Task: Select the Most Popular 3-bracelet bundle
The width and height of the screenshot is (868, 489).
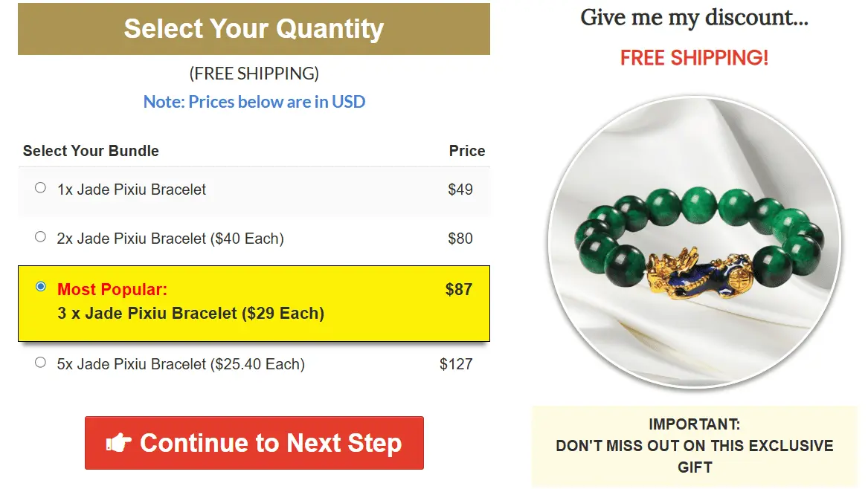Action: pyautogui.click(x=42, y=286)
